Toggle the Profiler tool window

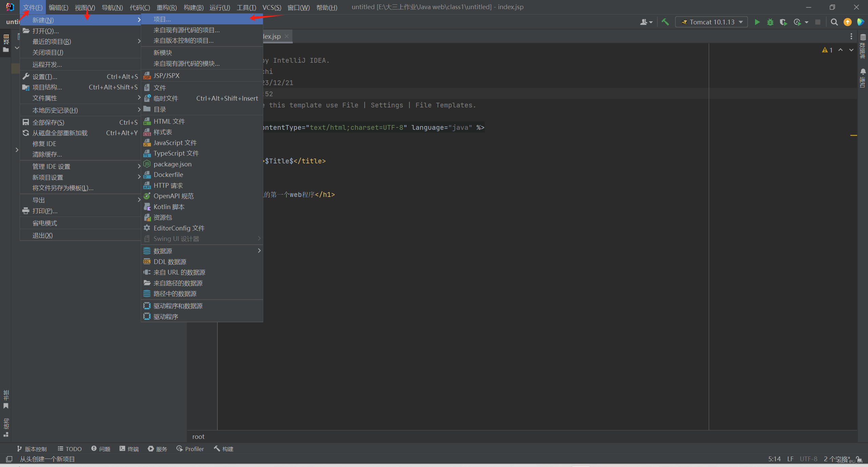tap(190, 449)
